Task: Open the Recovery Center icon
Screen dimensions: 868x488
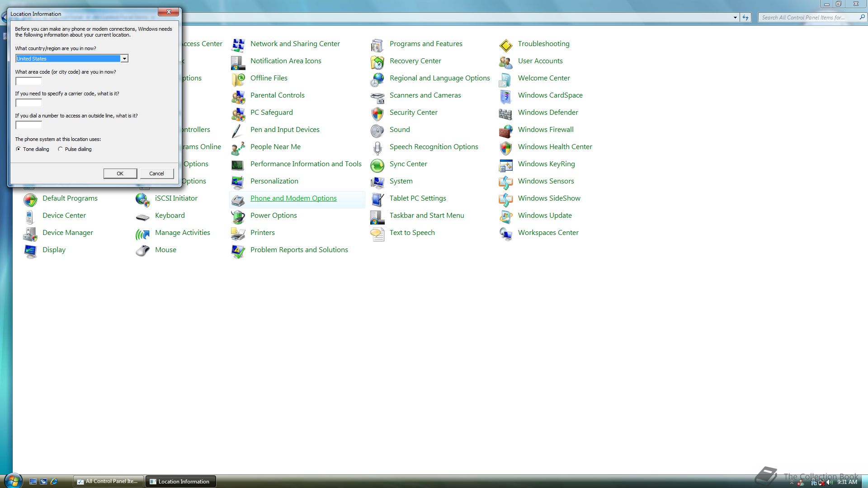Action: (377, 61)
